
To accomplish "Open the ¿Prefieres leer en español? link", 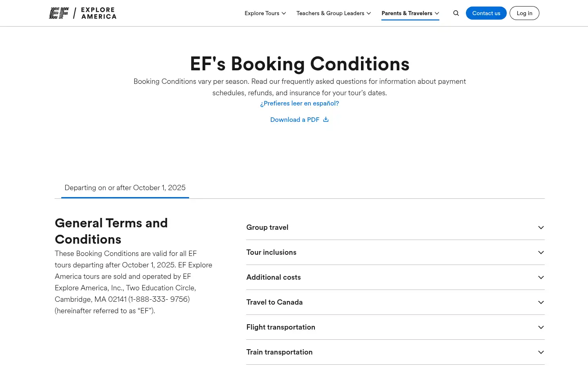I will tap(300, 103).
